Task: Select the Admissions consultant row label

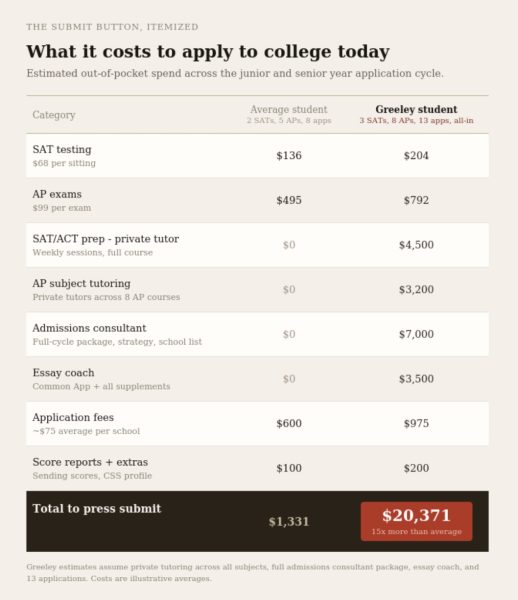Action: pos(89,328)
